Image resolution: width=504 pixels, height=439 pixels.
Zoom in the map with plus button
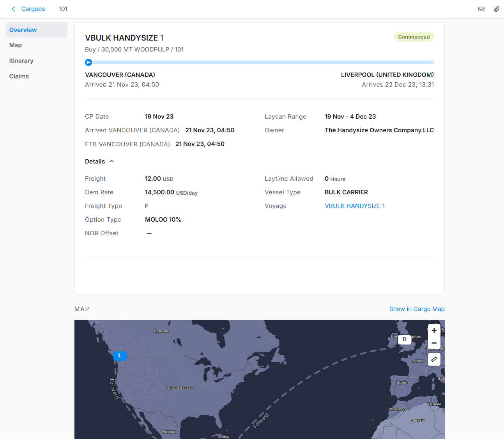[434, 331]
